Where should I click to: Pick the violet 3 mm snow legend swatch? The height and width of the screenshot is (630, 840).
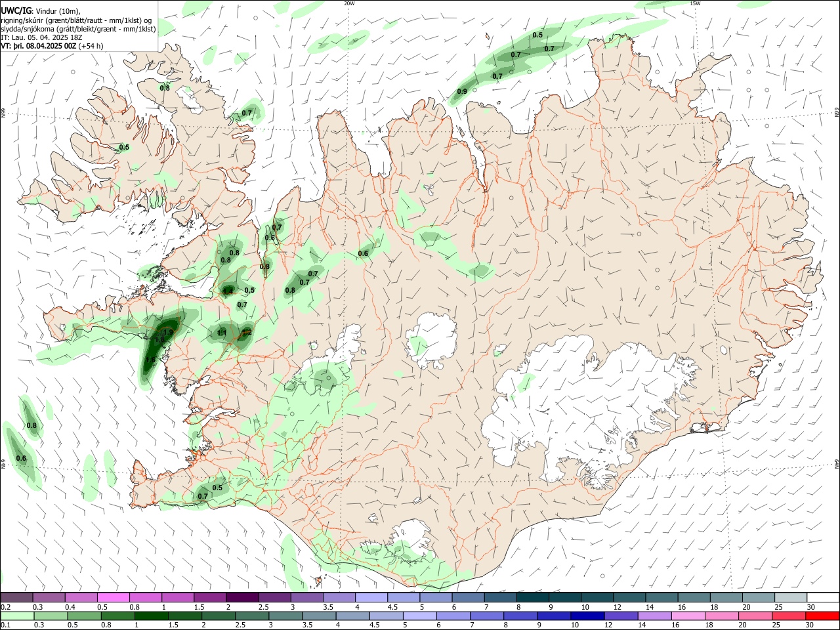click(307, 597)
